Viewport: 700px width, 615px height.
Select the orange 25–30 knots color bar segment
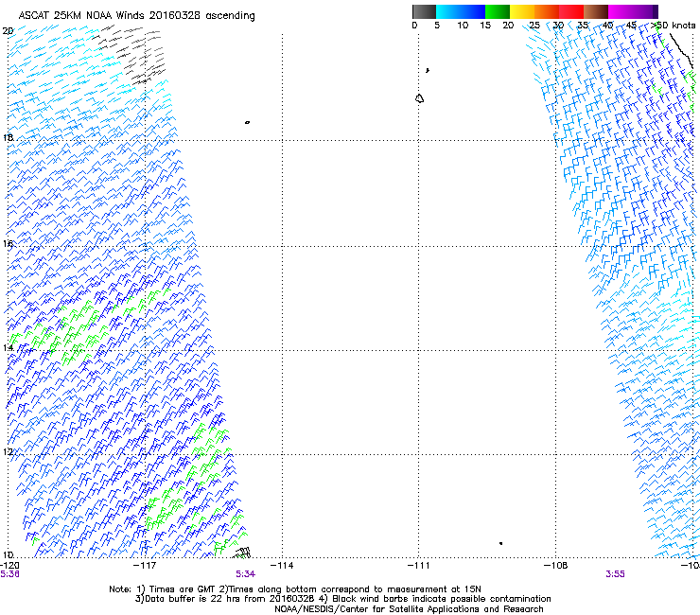click(x=547, y=11)
